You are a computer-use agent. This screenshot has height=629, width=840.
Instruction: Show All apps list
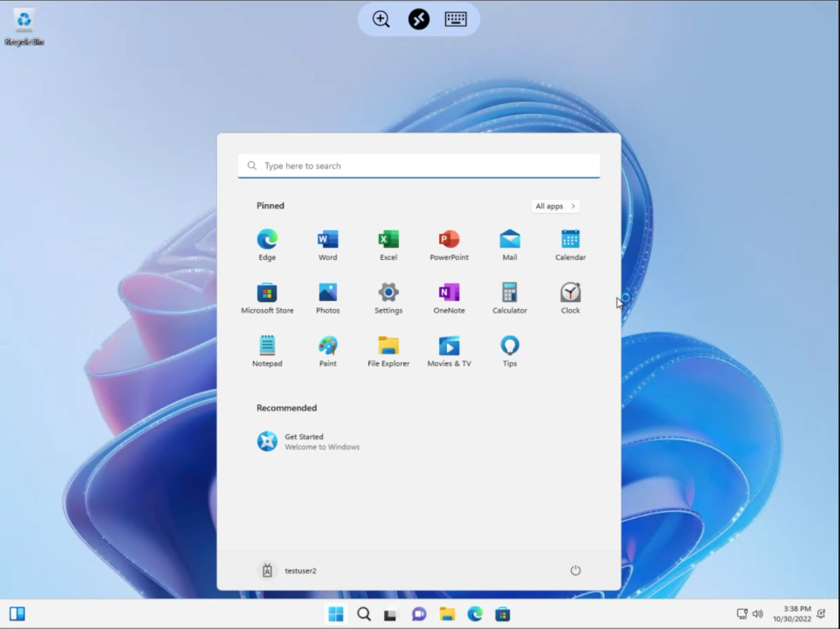pos(555,206)
